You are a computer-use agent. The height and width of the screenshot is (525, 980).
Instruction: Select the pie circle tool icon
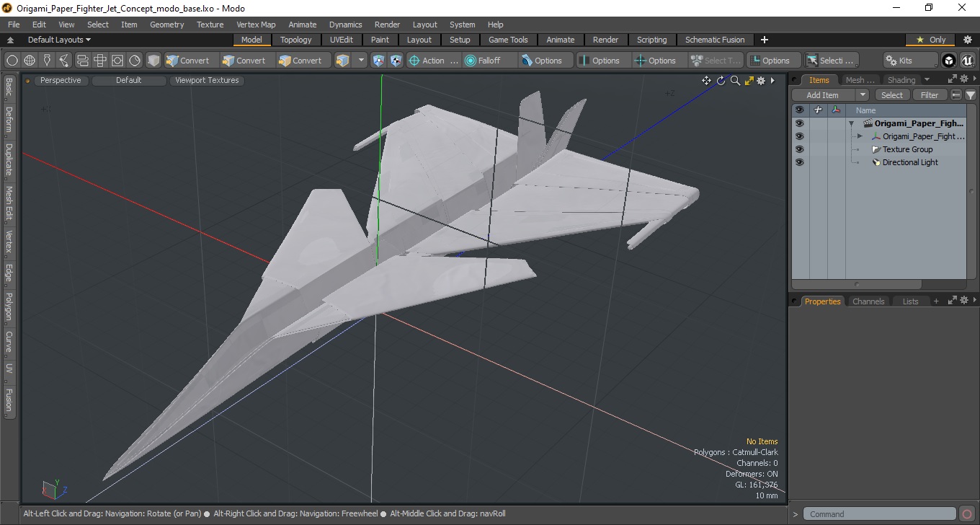(135, 61)
